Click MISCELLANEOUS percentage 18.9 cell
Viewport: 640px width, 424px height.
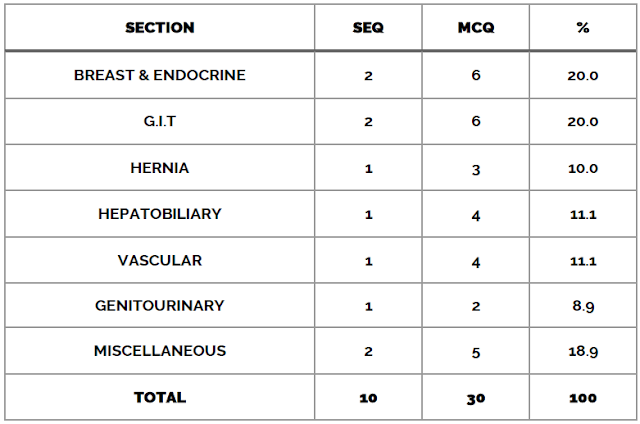click(x=583, y=351)
